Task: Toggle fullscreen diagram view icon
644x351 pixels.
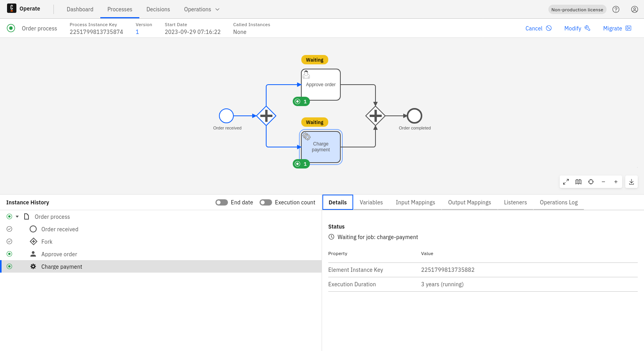Action: 566,182
